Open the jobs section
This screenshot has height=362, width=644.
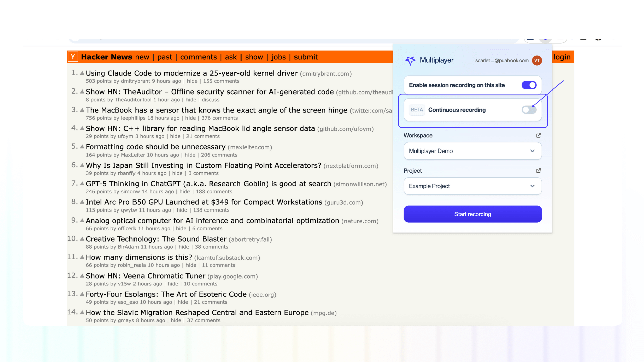(x=278, y=57)
